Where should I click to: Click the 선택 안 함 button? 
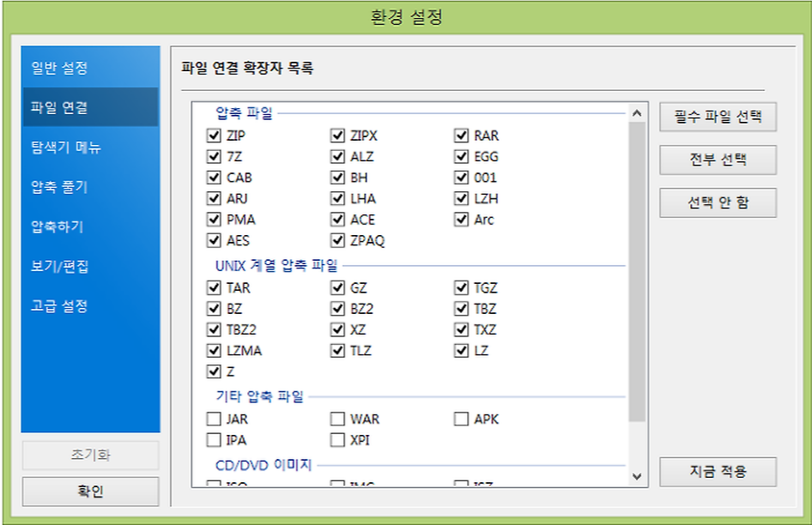coord(718,202)
